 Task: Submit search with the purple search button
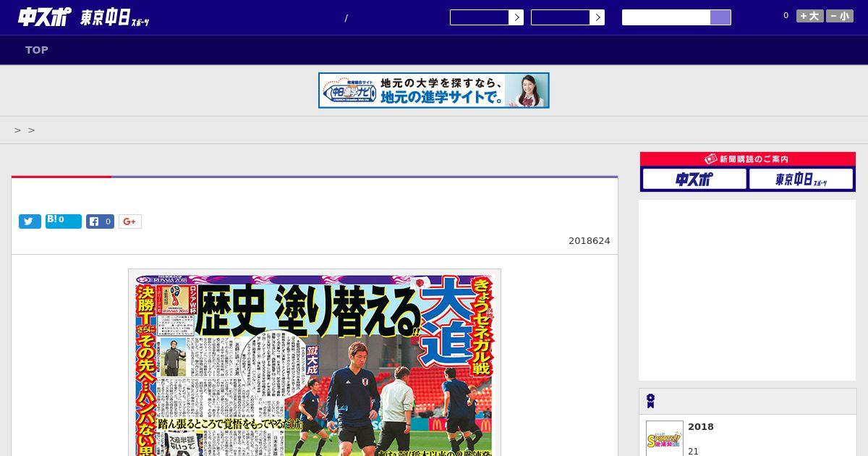720,17
